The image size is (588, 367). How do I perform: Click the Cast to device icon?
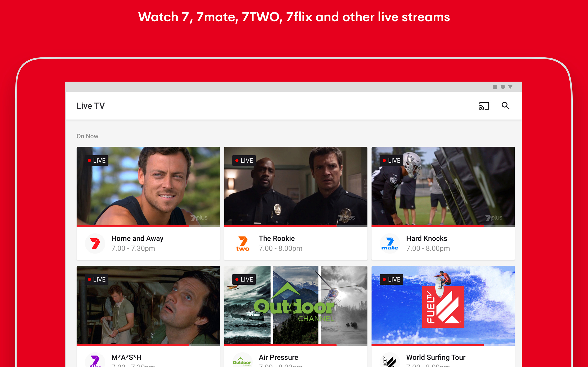click(484, 106)
